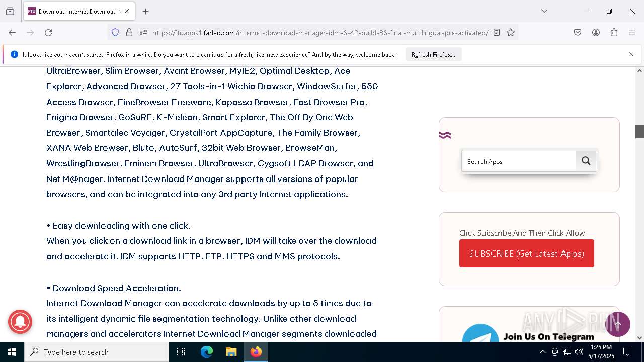Click the page scrollbar thumb
The height and width of the screenshot is (362, 644).
coord(639,131)
